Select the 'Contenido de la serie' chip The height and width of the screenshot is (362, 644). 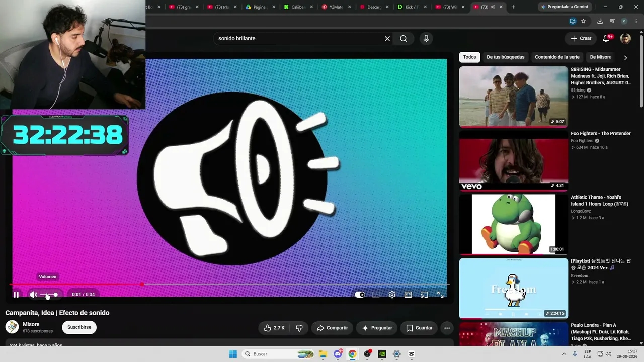click(x=557, y=57)
